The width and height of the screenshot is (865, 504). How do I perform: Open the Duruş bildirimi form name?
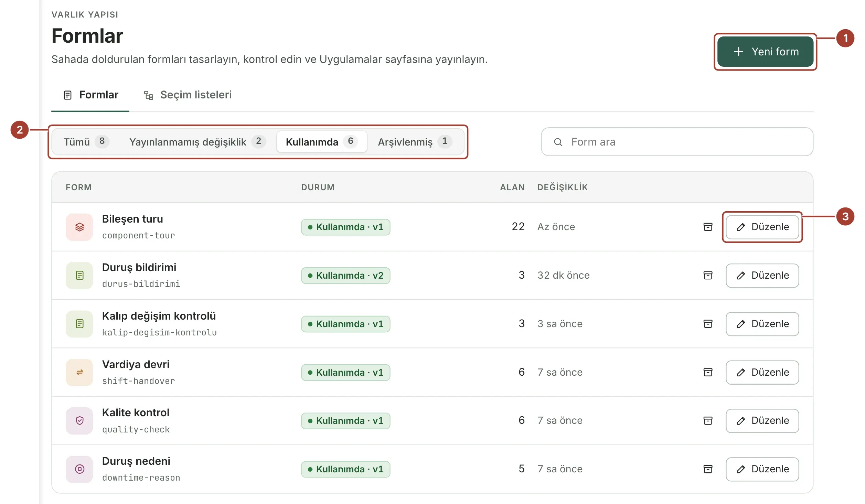coord(139,268)
